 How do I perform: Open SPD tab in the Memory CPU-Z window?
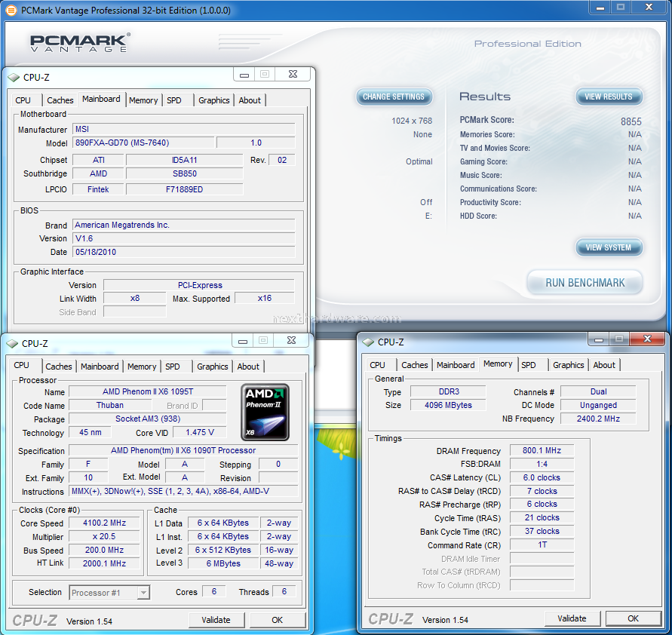point(529,365)
